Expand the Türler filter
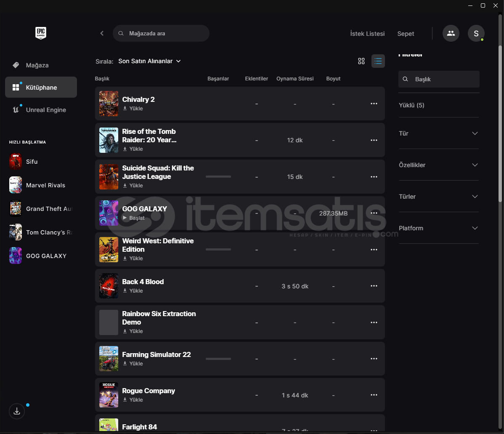 tap(439, 196)
